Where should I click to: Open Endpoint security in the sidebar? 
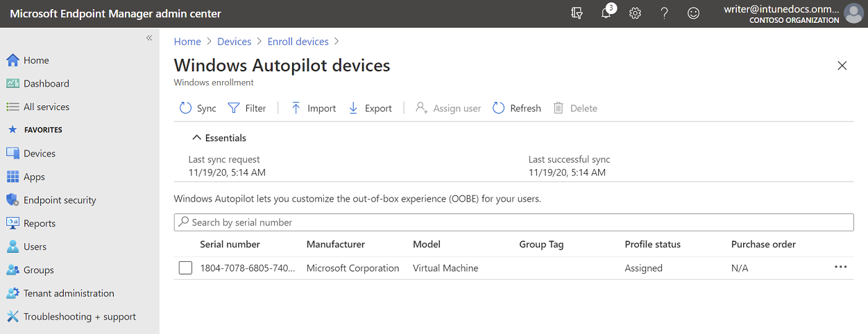60,200
